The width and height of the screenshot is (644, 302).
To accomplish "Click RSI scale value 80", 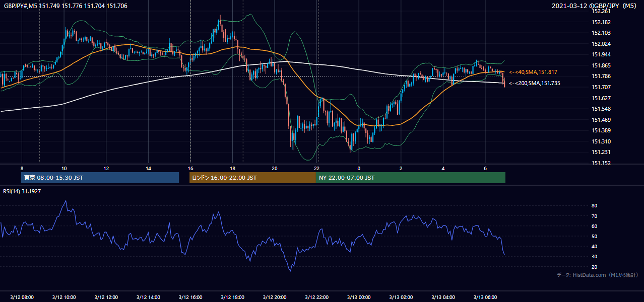I will pos(594,206).
